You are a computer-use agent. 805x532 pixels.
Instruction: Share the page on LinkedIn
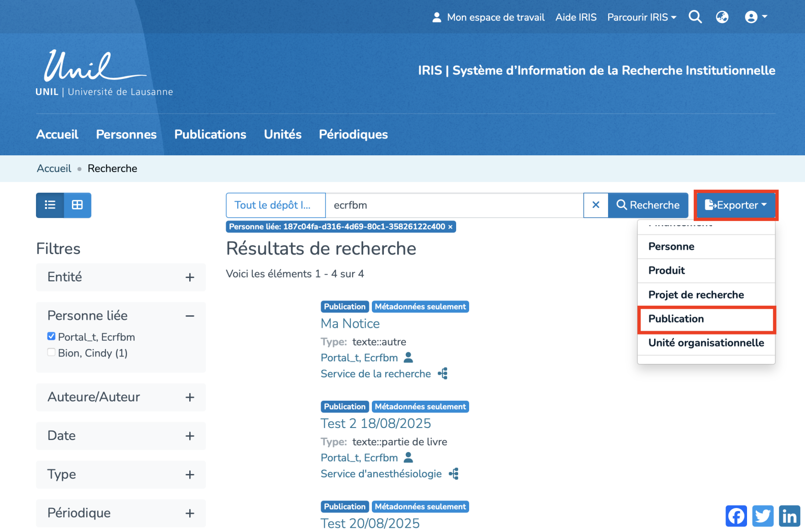[789, 516]
